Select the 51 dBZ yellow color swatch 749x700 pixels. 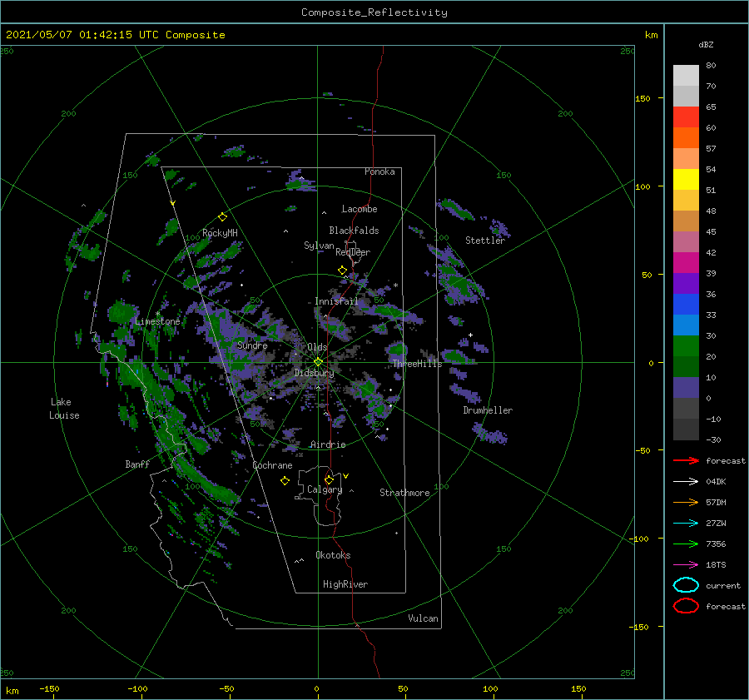(686, 180)
